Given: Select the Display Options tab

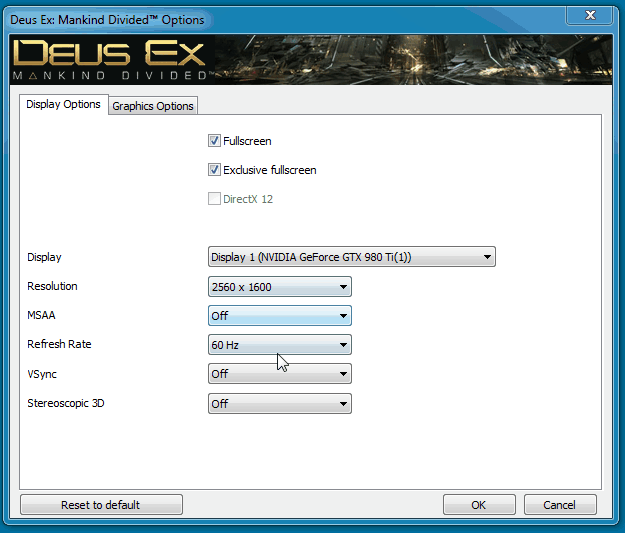Looking at the screenshot, I should coord(63,104).
